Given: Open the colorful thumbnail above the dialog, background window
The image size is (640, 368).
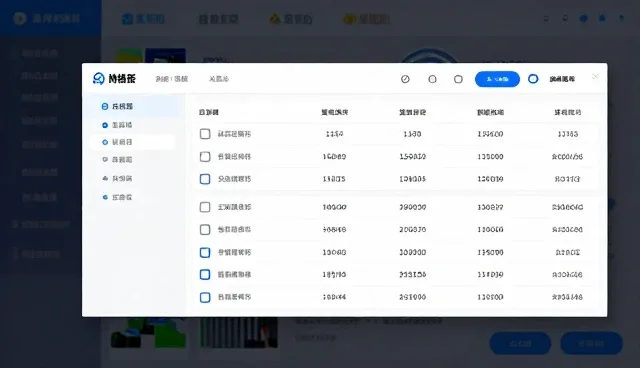Looking at the screenshot, I should [129, 56].
